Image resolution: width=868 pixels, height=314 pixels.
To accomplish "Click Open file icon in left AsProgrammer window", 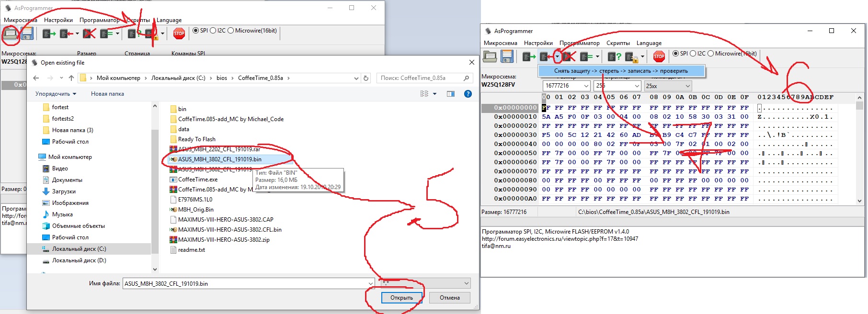I will pos(10,33).
